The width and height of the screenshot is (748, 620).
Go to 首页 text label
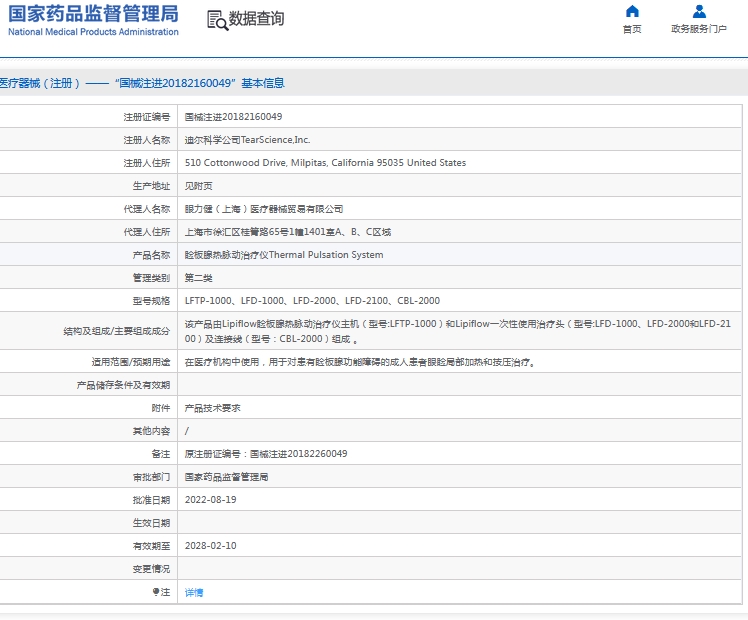point(631,29)
